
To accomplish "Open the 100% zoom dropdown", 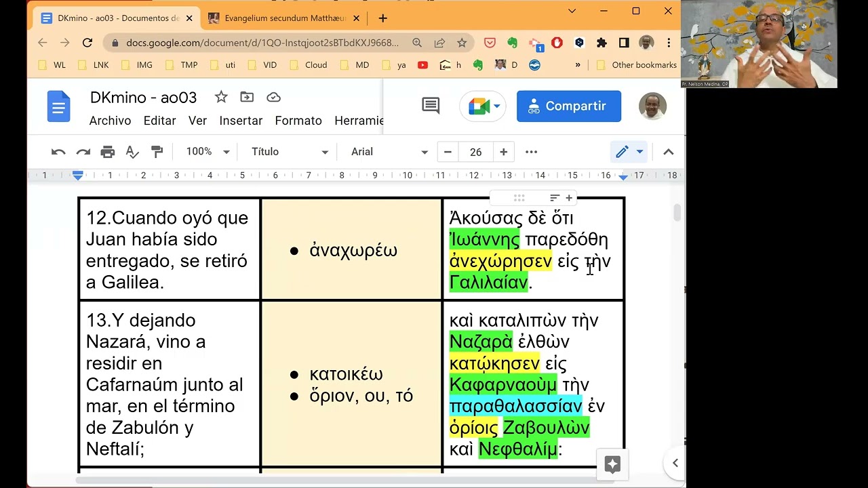I will coord(208,152).
